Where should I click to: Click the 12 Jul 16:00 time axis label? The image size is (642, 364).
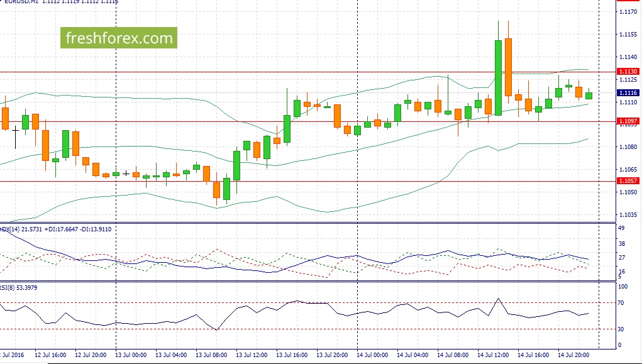pyautogui.click(x=50, y=355)
